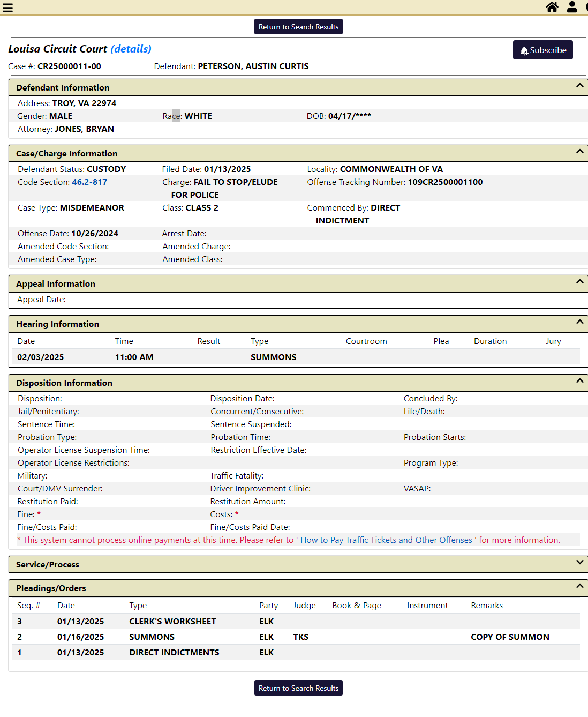Click DIRECT INDICTMENTS pleading row

tap(296, 653)
